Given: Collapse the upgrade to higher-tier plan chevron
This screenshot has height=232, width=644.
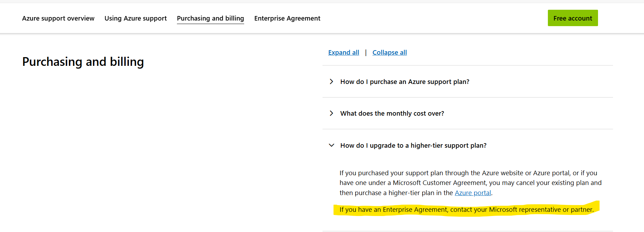Looking at the screenshot, I should point(331,145).
